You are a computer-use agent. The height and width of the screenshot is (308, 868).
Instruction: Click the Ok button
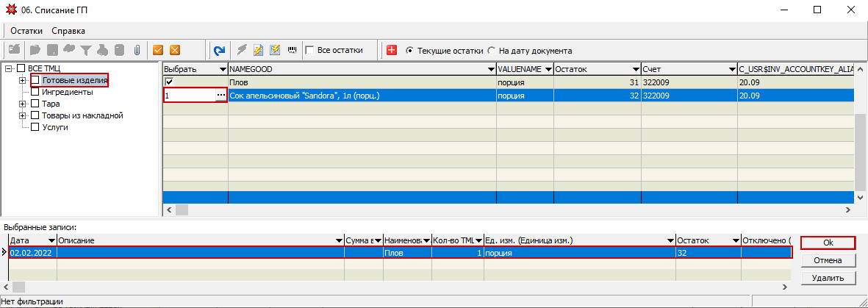coord(828,243)
